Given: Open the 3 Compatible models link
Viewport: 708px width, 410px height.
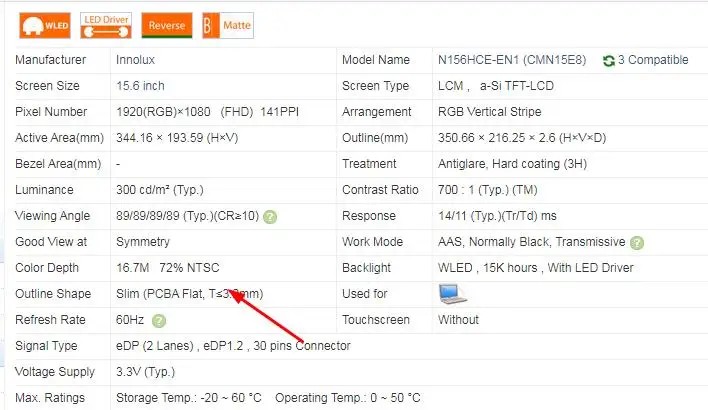Looking at the screenshot, I should (653, 60).
